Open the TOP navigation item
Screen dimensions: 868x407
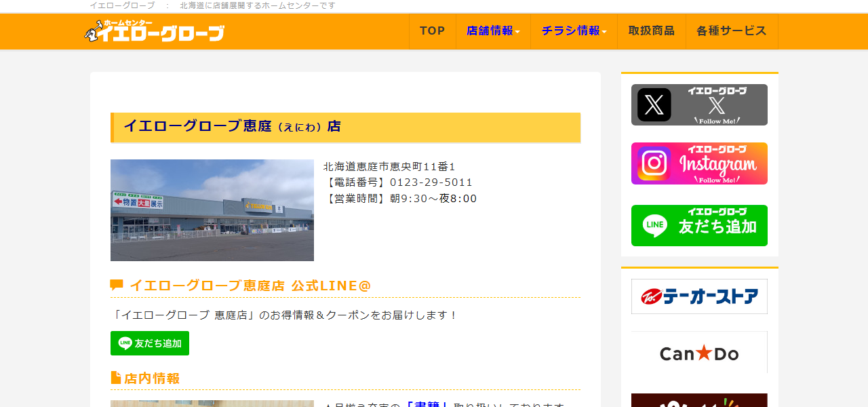(433, 31)
